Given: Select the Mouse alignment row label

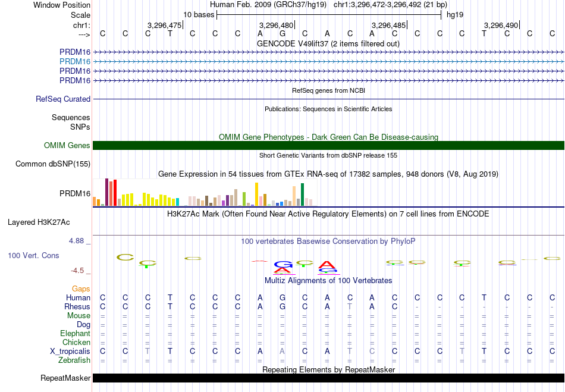Looking at the screenshot, I should 79,316.
